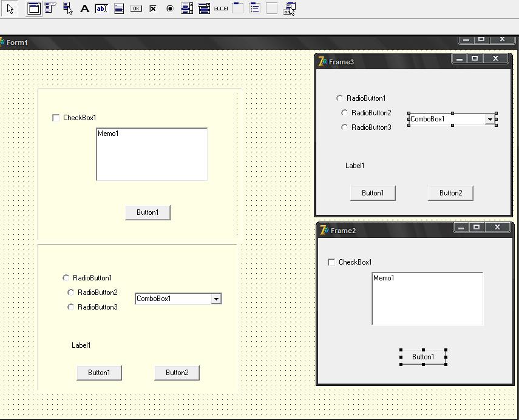Click Button2 in the Frame3 window
The width and height of the screenshot is (519, 420).
click(451, 193)
